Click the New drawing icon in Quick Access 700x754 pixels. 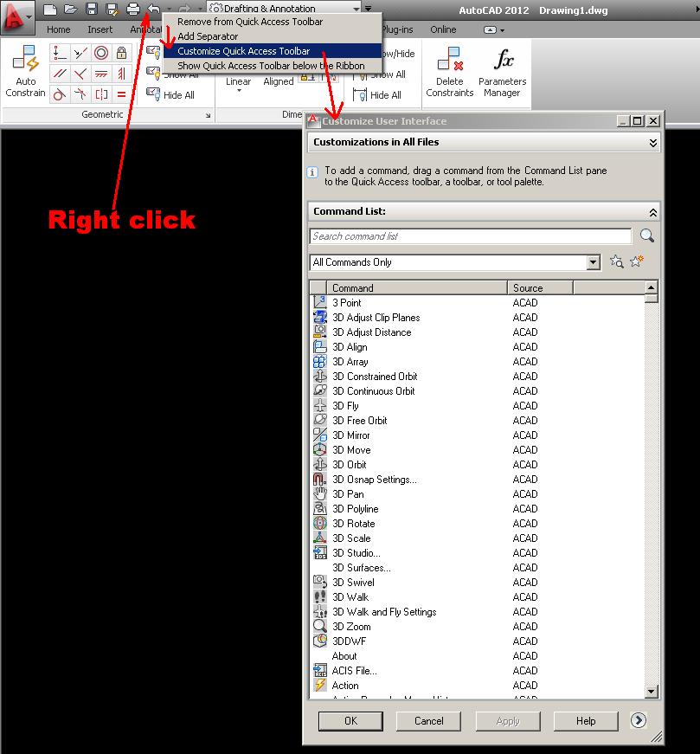[x=50, y=10]
